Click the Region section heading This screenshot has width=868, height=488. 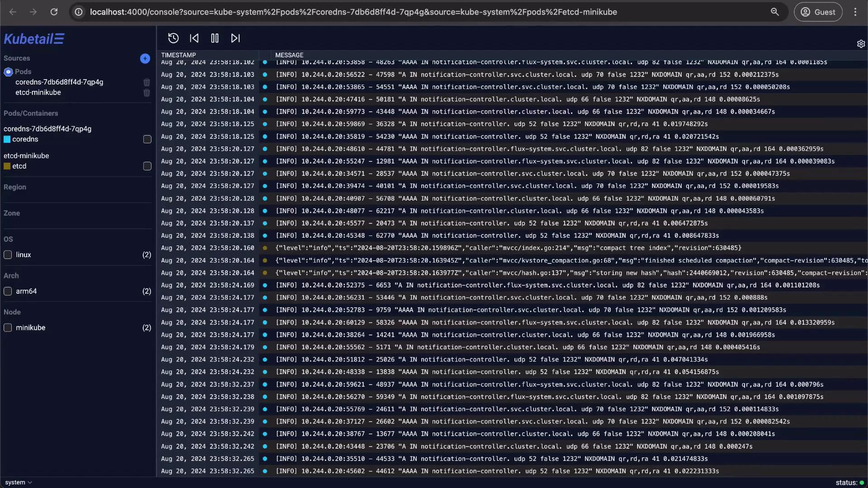[15, 187]
